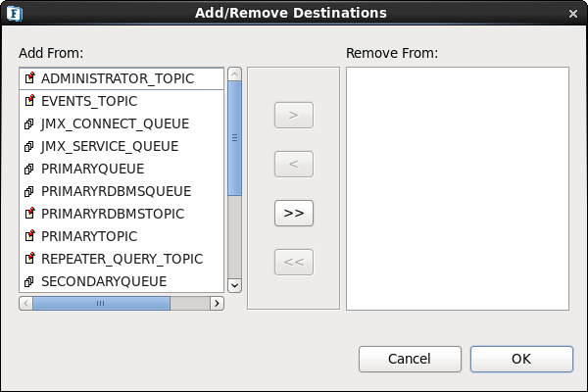Viewport: 588px width, 392px height.
Task: Click the PRIMARYQUEUE queue icon
Action: pos(28,169)
